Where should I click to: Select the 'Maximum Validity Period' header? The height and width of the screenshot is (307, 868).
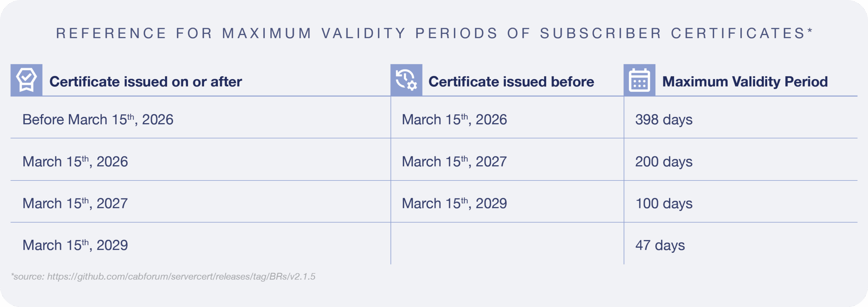[x=745, y=82]
